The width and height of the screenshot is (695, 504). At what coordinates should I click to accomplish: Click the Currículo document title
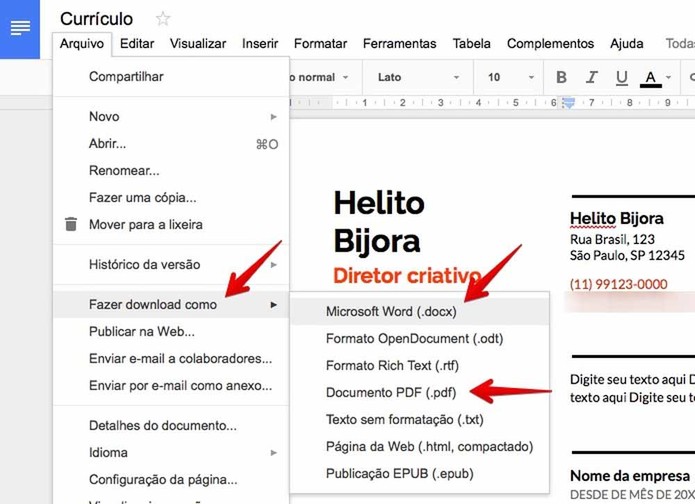pos(96,19)
